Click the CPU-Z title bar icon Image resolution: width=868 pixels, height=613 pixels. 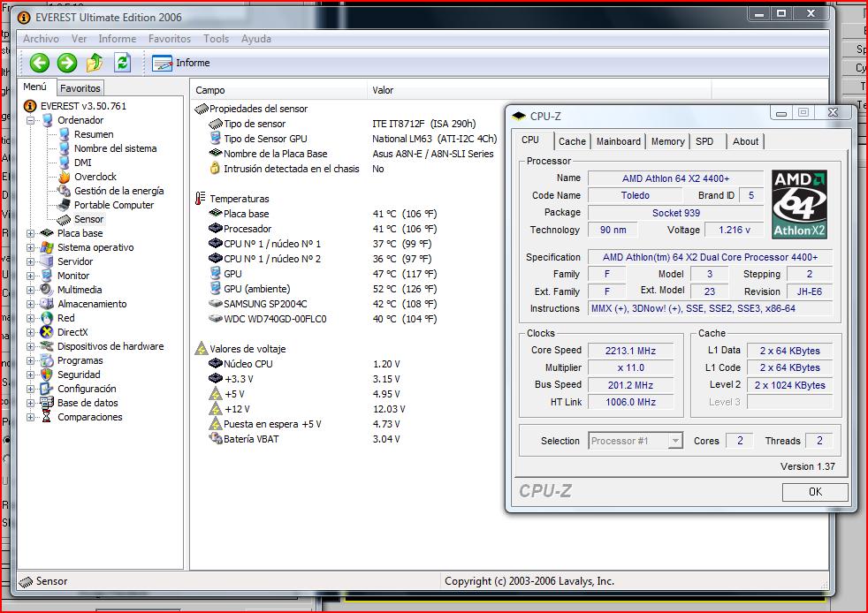click(x=519, y=117)
